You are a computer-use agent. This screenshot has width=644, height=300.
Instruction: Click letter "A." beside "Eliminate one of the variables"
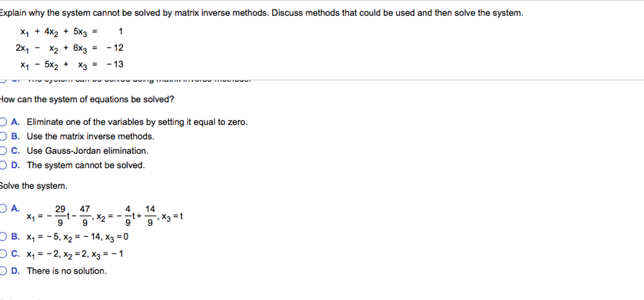[x=15, y=122]
